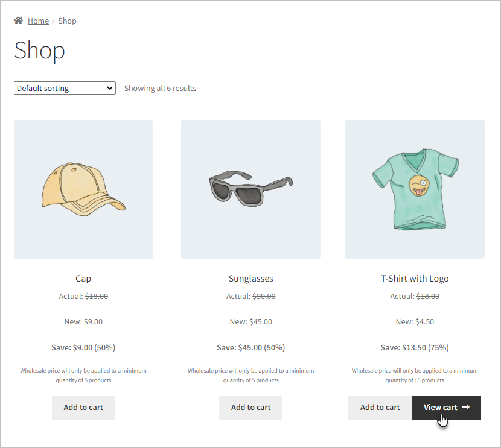Click the Shop page heading
Screen dimensions: 501x448
pos(39,50)
